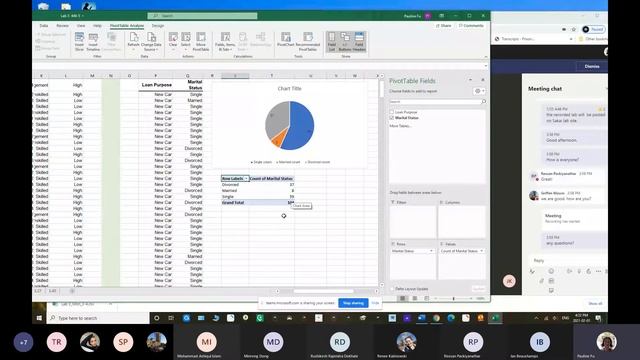Select the Grand Total pivot cell

point(235,202)
